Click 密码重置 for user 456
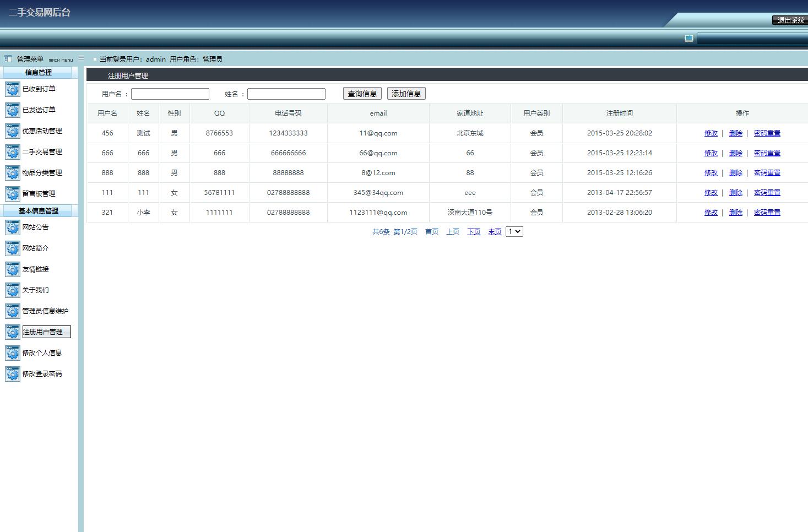The image size is (808, 532). [767, 133]
